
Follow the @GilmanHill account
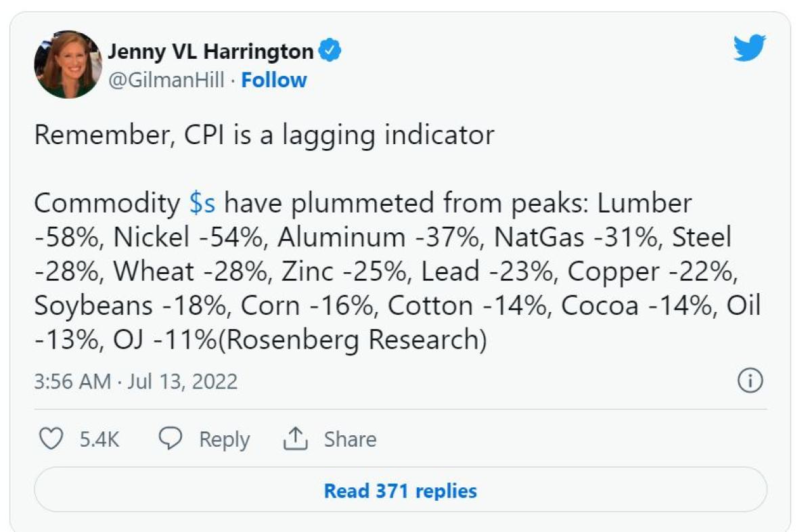274,80
